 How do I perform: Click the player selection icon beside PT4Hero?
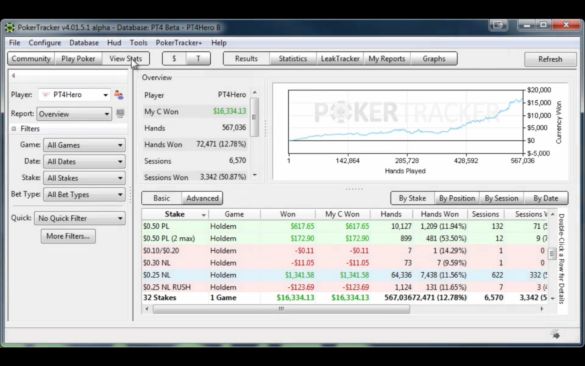click(119, 95)
